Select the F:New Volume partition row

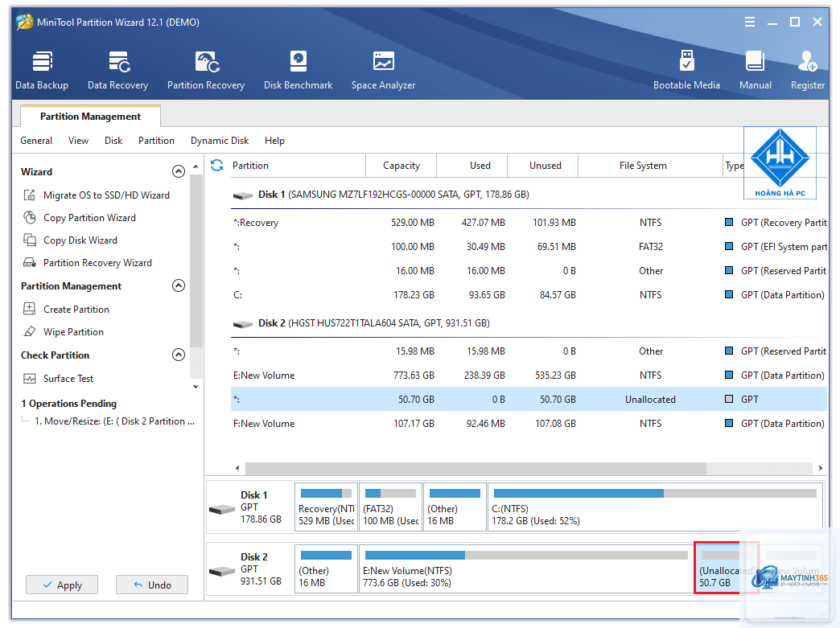click(529, 424)
